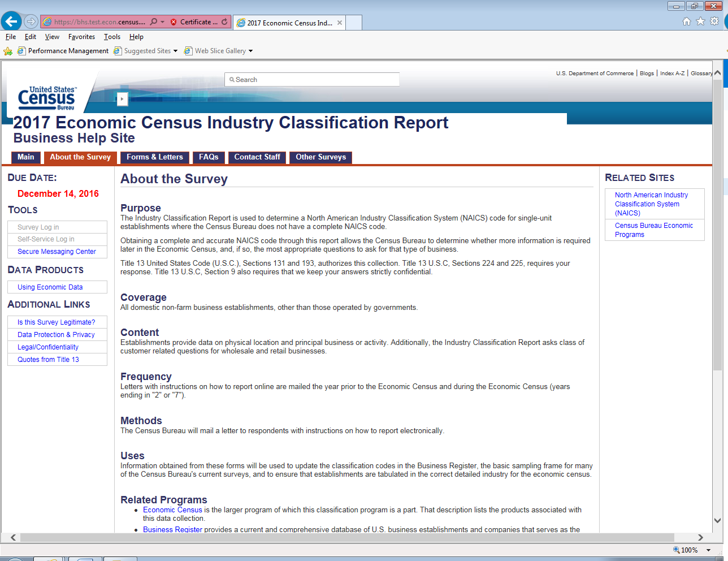728x561 pixels.
Task: Open the Secure Messaging Center link
Action: point(57,252)
